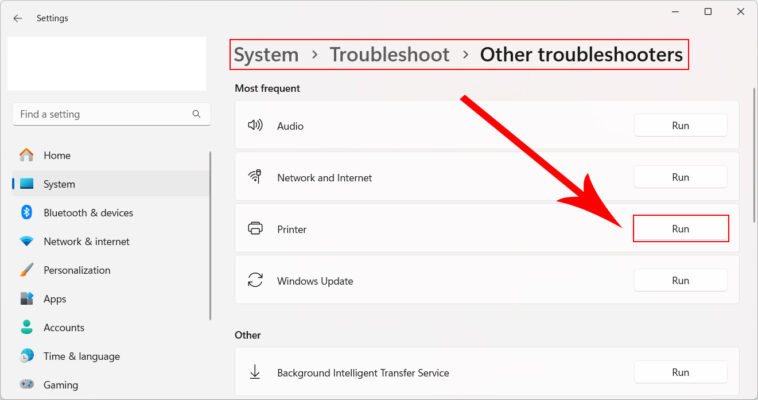Viewport: 758px width, 400px height.
Task: Maximize the Settings window
Action: pyautogui.click(x=708, y=12)
